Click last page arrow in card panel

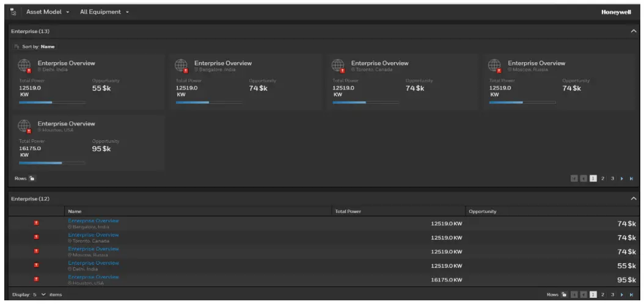632,178
